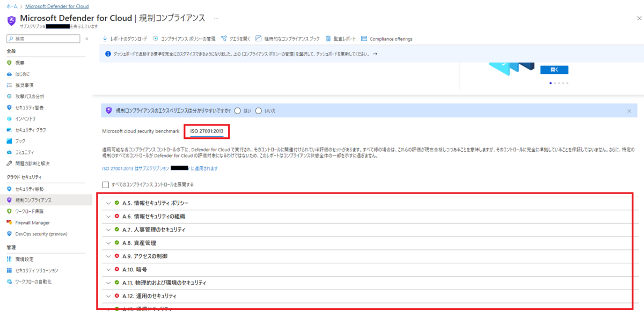This screenshot has height=311, width=644.
Task: Open the ellipsis more options beside page title
Action: [216, 18]
